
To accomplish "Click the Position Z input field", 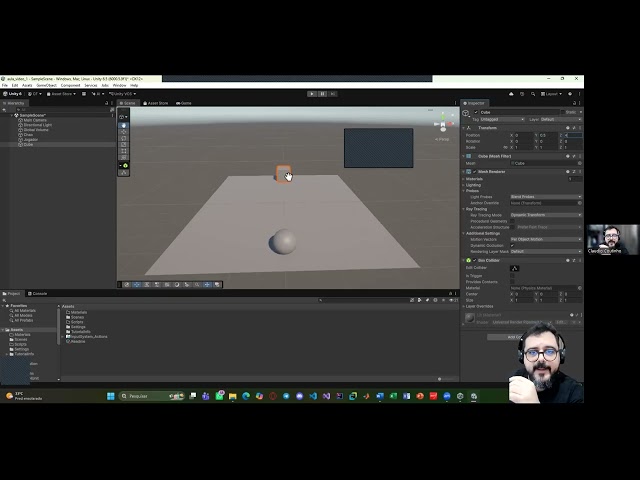I will pos(573,135).
